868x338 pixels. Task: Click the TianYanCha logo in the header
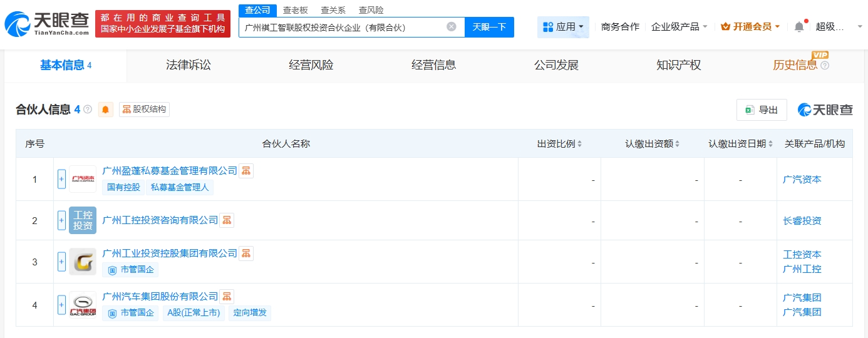click(47, 23)
